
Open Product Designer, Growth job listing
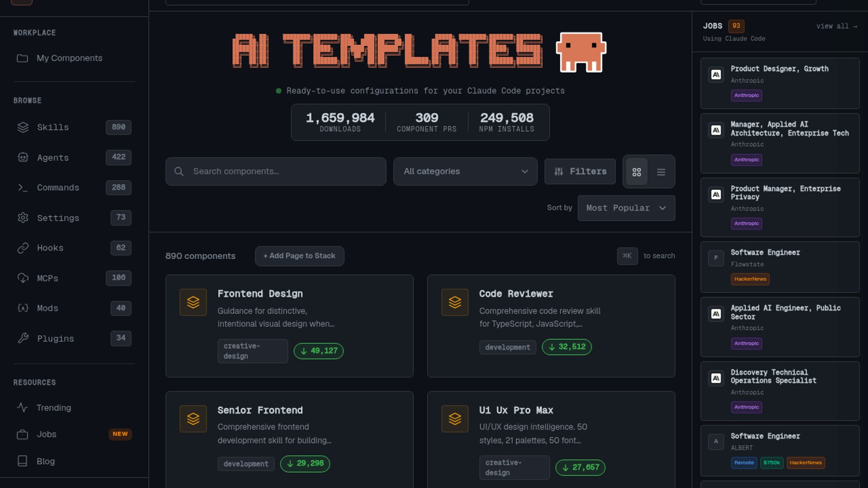[x=780, y=83]
